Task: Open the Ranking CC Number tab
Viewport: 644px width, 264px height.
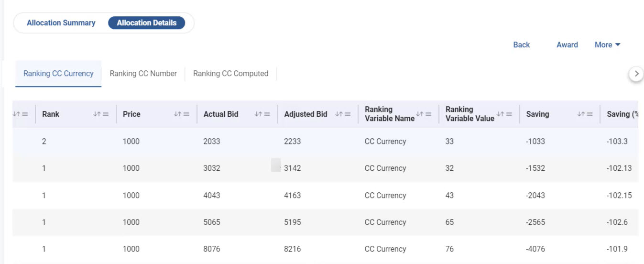Action: 143,74
